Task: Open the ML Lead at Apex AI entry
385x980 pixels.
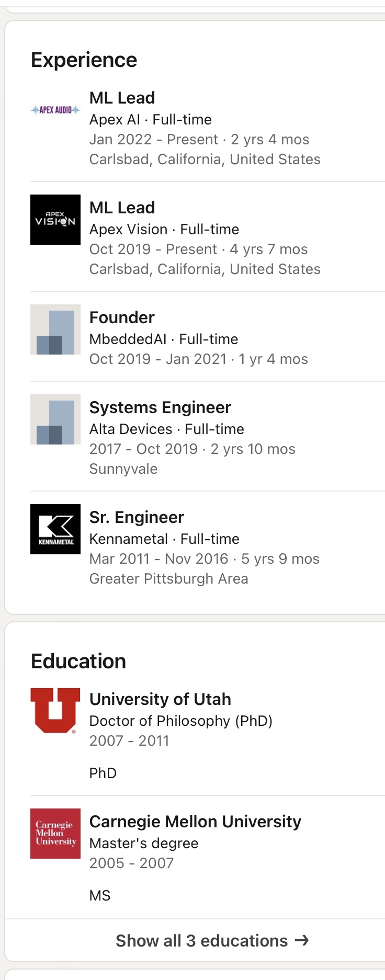Action: coord(122,98)
